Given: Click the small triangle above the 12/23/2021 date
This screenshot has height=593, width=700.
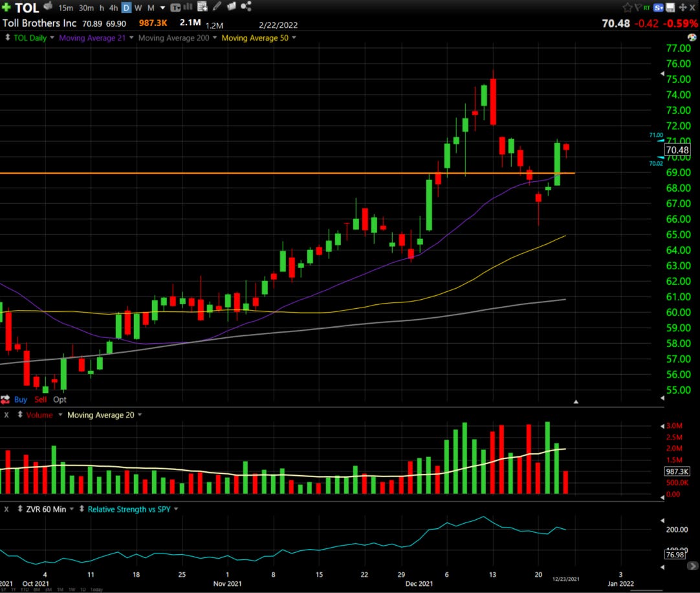Looking at the screenshot, I should point(576,402).
